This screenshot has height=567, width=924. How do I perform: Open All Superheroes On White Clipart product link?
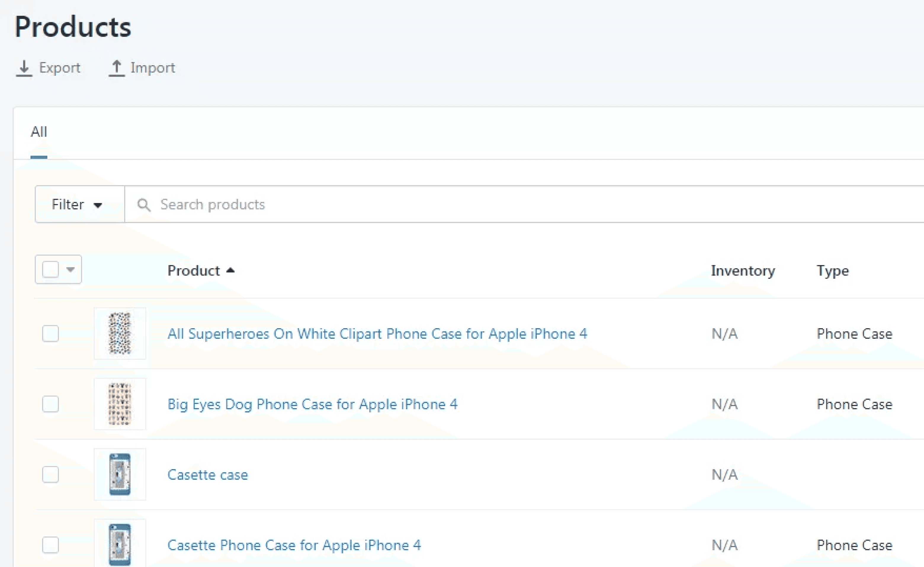point(377,334)
